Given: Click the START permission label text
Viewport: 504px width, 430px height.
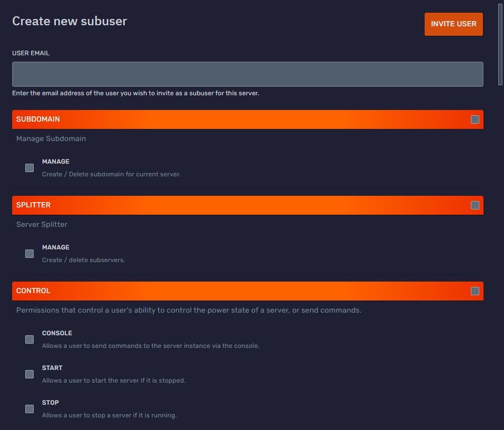Looking at the screenshot, I should (52, 368).
